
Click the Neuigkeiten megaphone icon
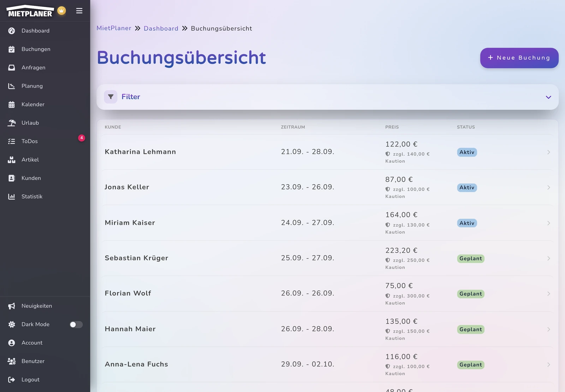12,306
